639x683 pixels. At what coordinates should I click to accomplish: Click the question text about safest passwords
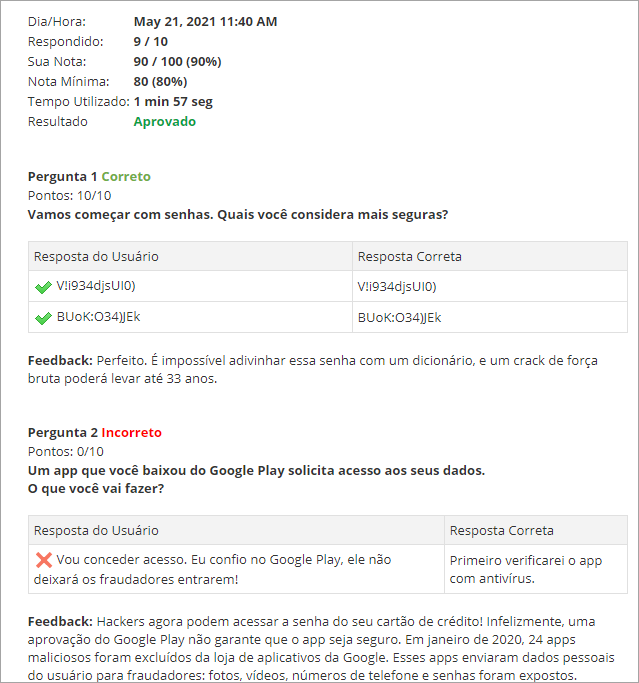point(237,215)
